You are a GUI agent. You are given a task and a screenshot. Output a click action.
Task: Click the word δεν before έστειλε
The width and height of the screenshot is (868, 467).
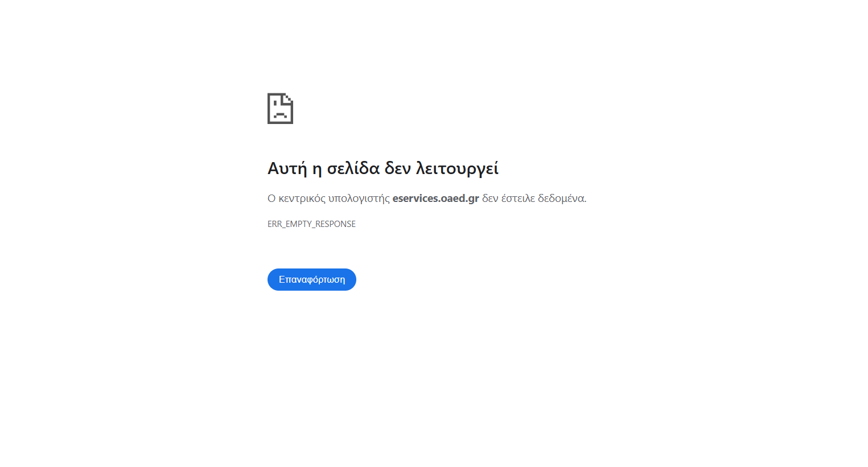[x=490, y=199]
